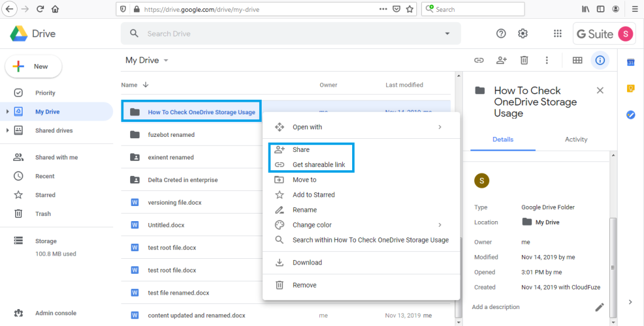Open the Admin console

click(x=56, y=313)
